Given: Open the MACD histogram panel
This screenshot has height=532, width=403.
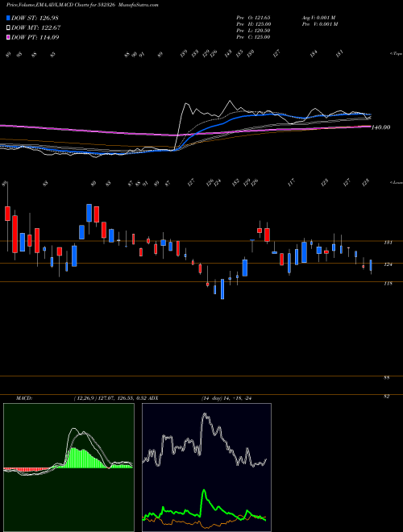Looking at the screenshot, I should pyautogui.click(x=69, y=468).
